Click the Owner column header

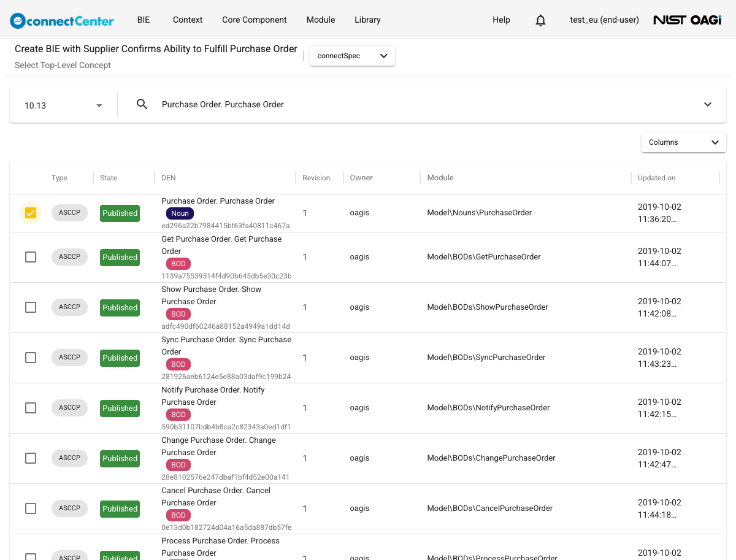(361, 178)
